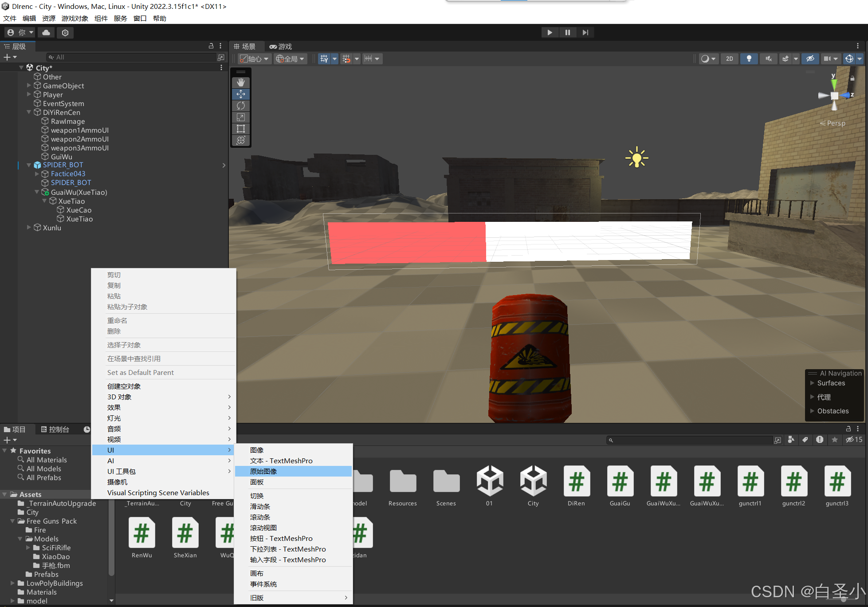Click 创建空对象 in context menu
The height and width of the screenshot is (607, 868).
124,386
